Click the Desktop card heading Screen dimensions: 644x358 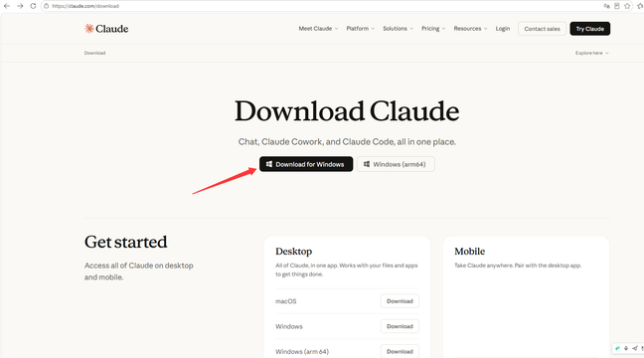[293, 252]
